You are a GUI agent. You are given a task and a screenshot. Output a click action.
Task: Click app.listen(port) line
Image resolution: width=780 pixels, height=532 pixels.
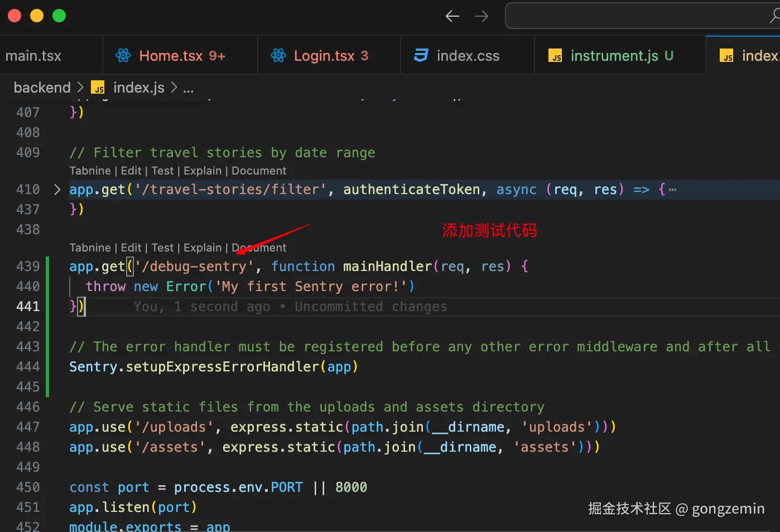click(x=133, y=507)
